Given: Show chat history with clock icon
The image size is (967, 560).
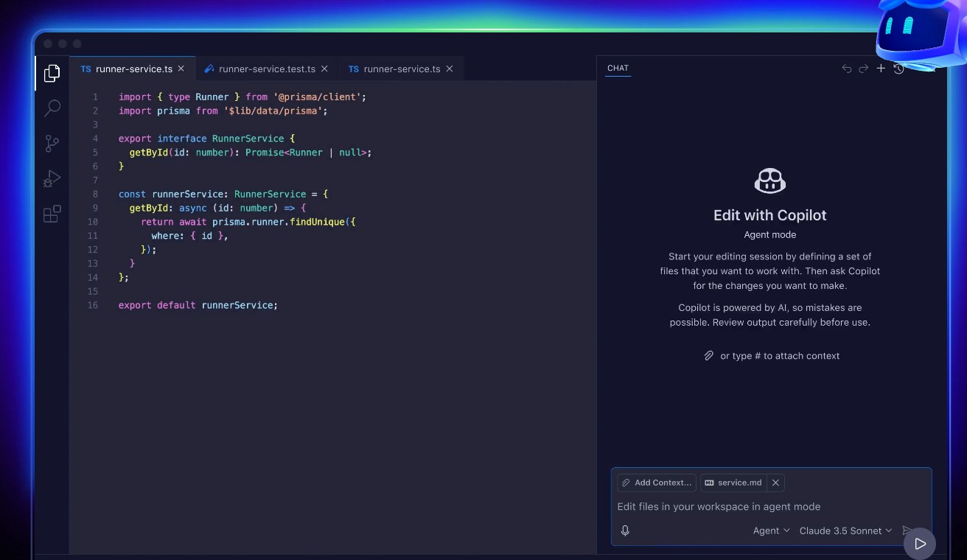Looking at the screenshot, I should pos(898,69).
